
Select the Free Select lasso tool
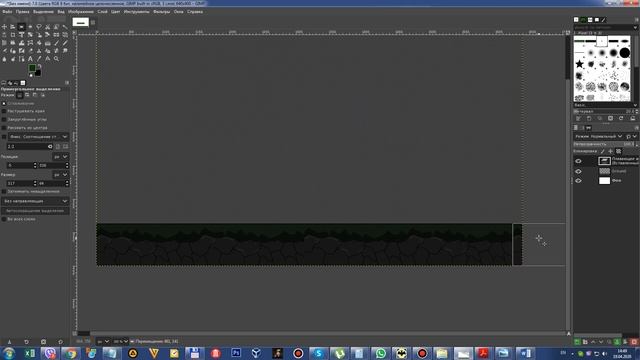click(x=39, y=27)
